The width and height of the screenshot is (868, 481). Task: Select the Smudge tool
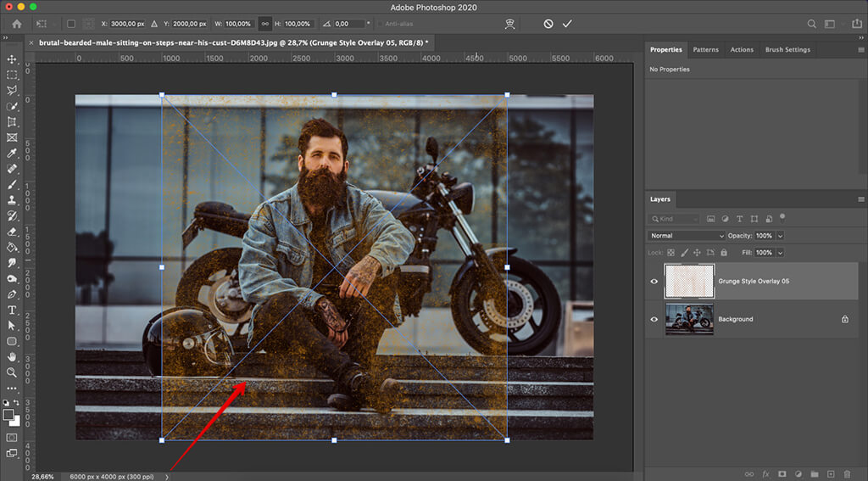point(12,263)
